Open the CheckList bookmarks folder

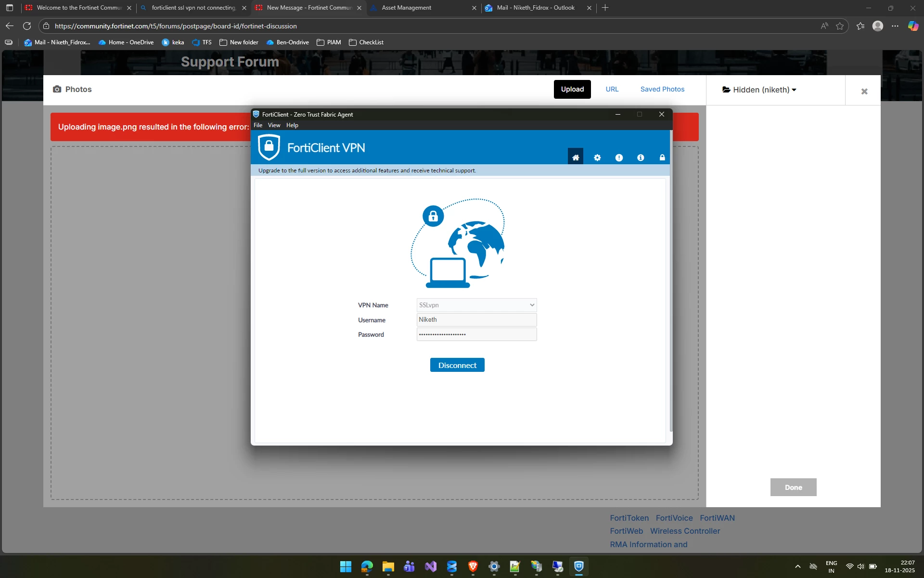[x=366, y=42]
